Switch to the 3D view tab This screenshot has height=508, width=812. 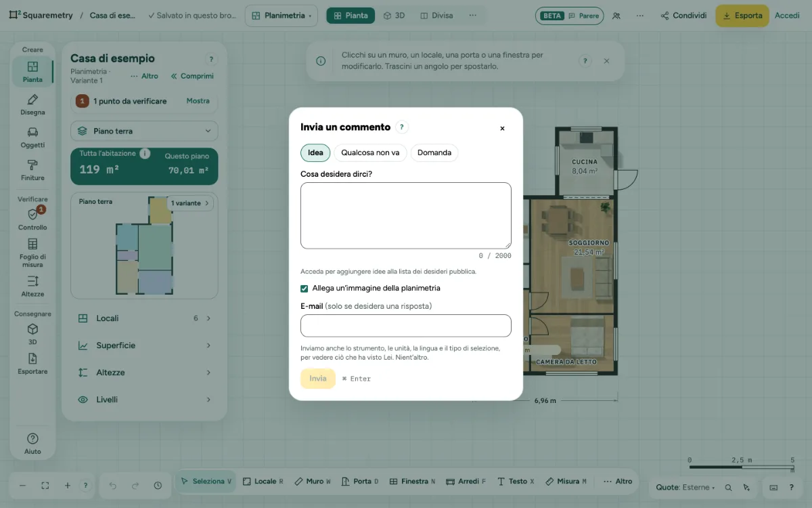pyautogui.click(x=394, y=16)
